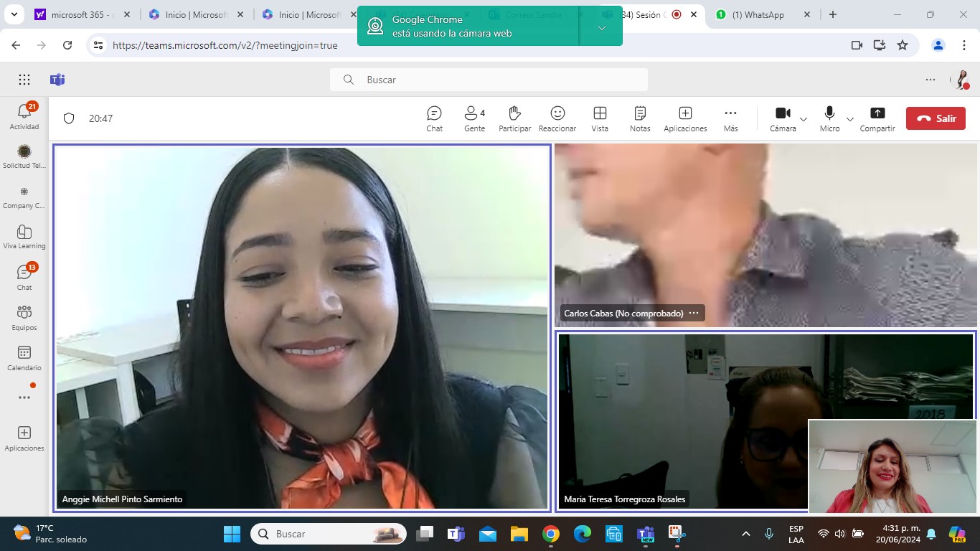Click the Teams logo icon
The image size is (980, 551).
[x=57, y=80]
